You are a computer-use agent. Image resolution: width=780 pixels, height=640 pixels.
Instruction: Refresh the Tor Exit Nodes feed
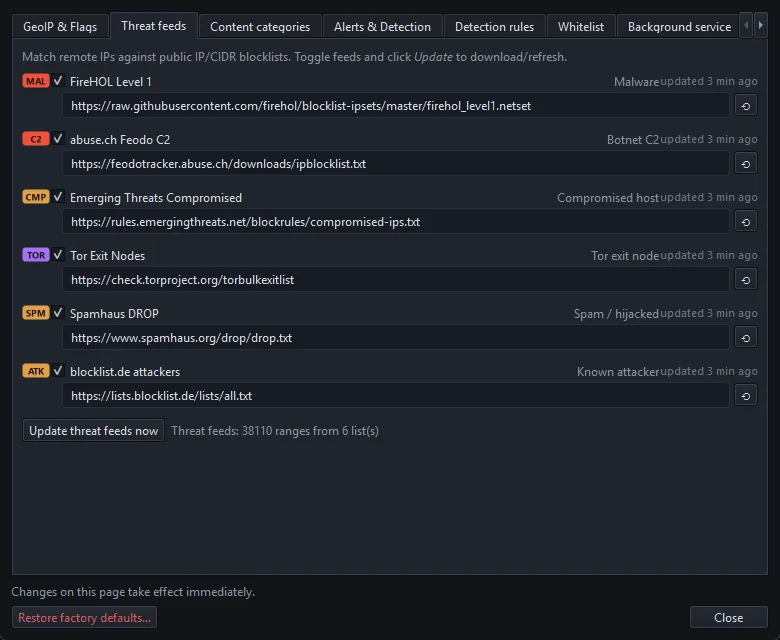(x=745, y=279)
